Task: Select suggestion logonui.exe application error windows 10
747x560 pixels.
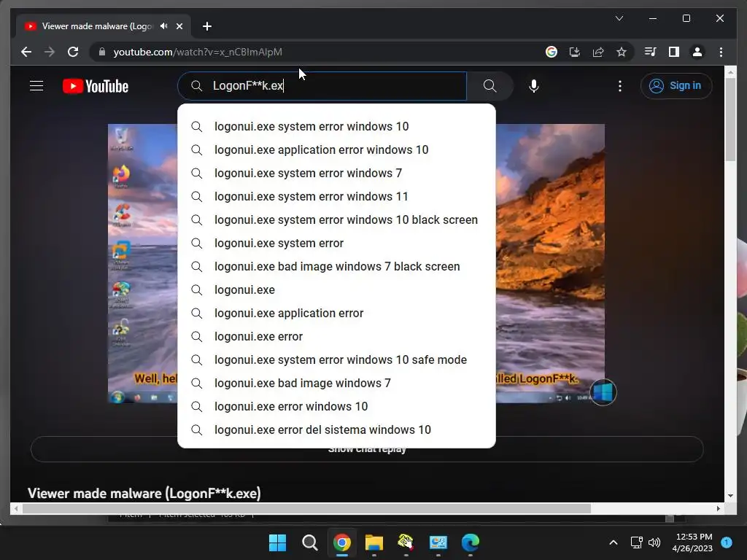Action: click(336, 149)
